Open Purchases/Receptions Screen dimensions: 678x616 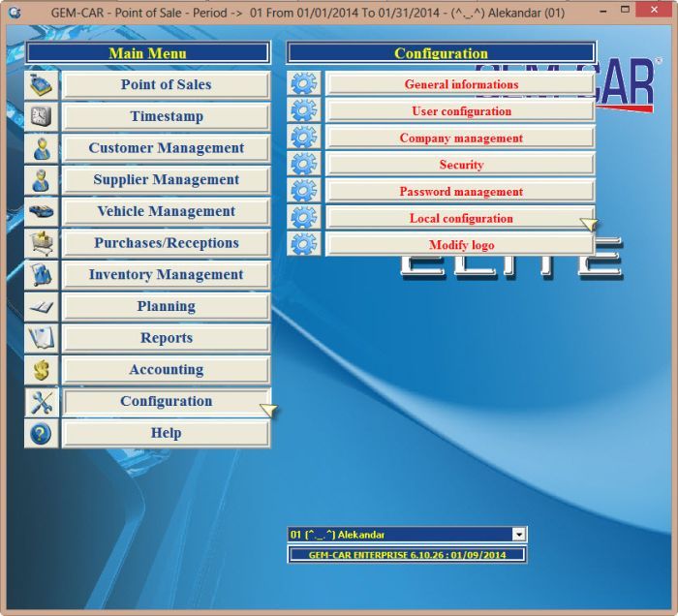point(166,243)
